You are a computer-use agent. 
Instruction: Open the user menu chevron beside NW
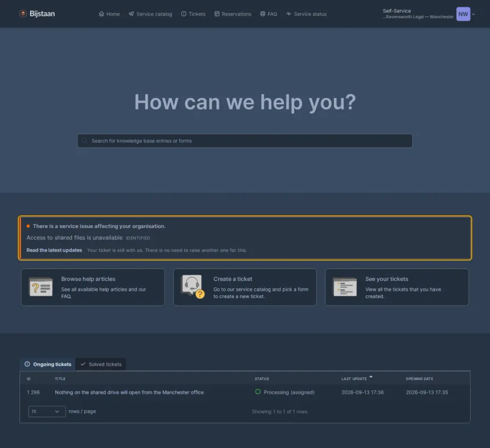tap(473, 14)
